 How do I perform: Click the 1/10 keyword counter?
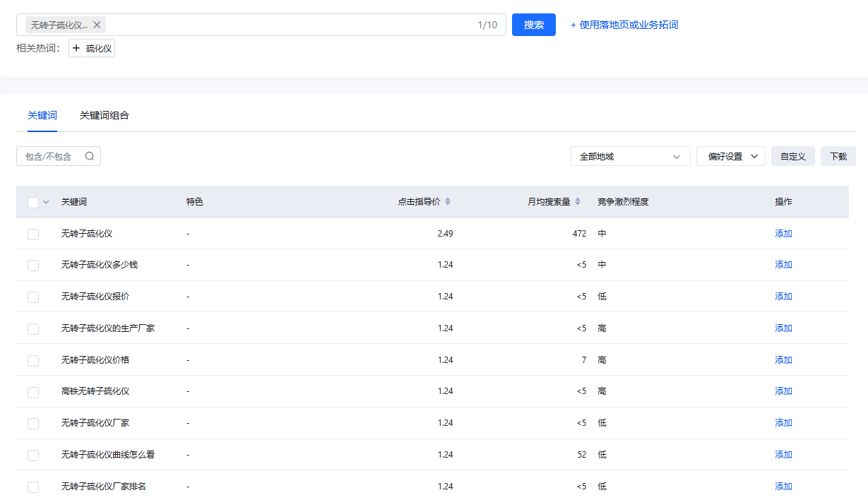(x=487, y=25)
